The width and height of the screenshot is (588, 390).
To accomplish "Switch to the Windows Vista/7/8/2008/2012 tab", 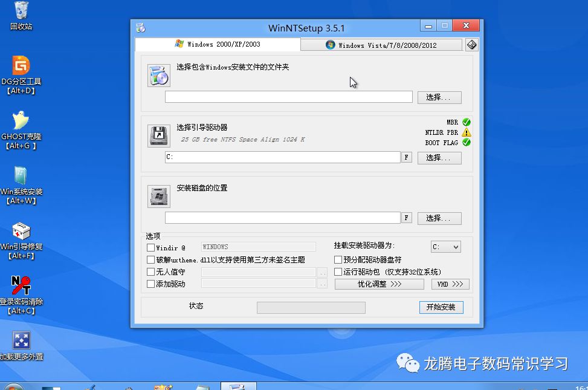I will tap(381, 44).
